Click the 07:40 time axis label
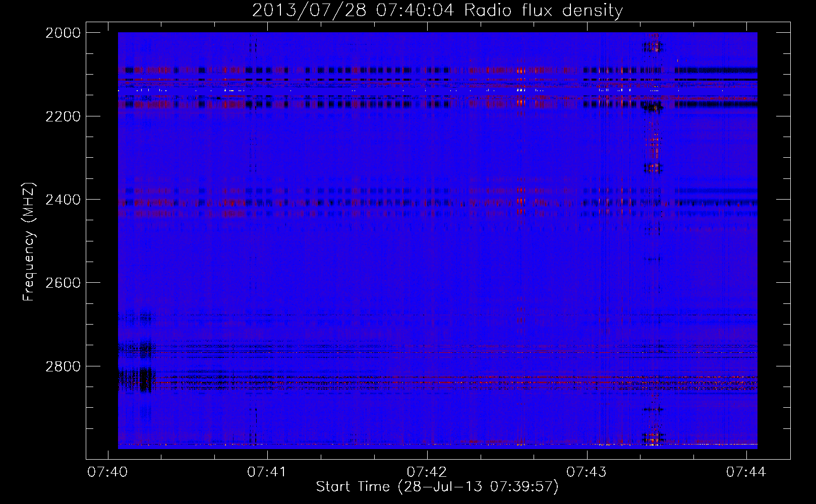The width and height of the screenshot is (816, 504). (x=107, y=472)
